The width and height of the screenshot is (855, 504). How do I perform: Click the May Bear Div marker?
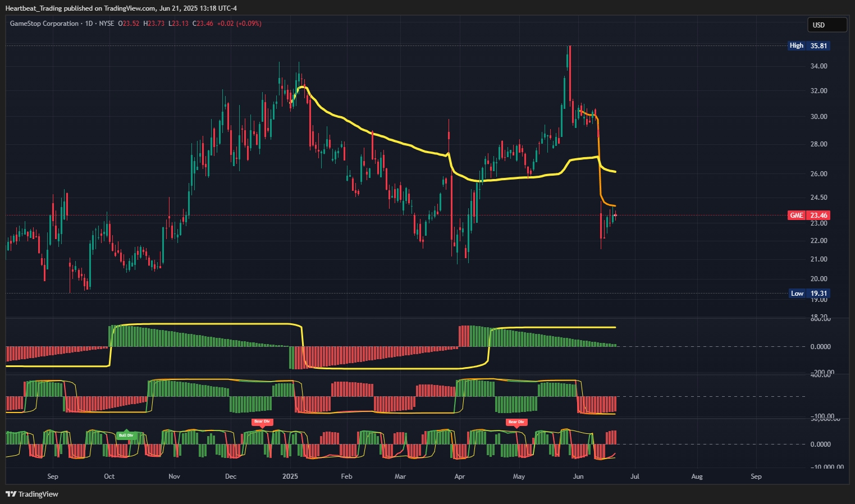[516, 422]
